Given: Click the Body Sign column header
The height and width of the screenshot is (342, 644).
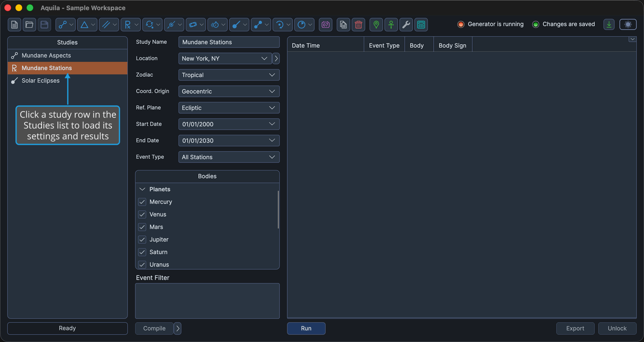Looking at the screenshot, I should (452, 45).
